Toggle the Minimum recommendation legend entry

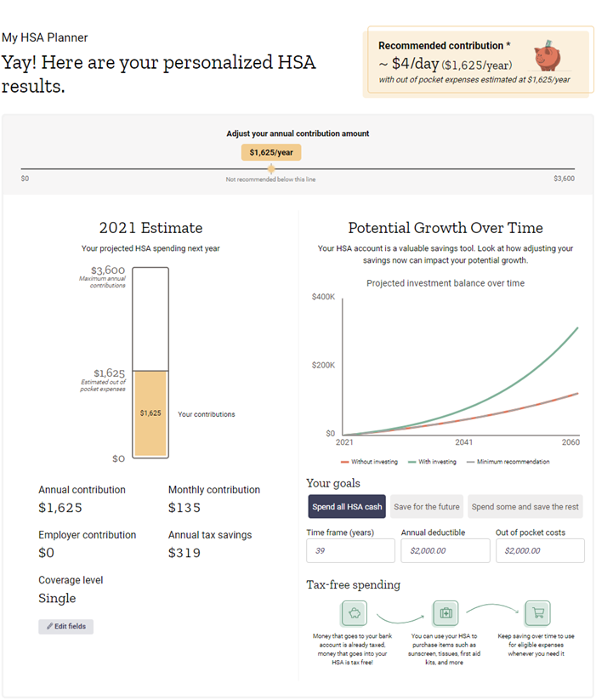(x=508, y=462)
